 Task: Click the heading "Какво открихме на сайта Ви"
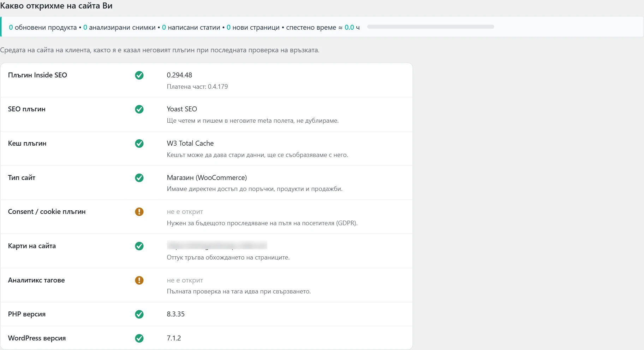point(56,6)
